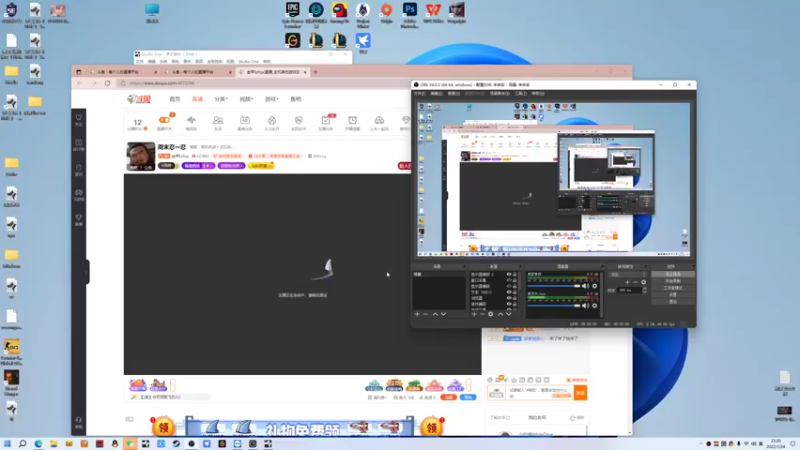800x450 pixels.
Task: Click the orange send button beside chat input
Action: [x=580, y=393]
